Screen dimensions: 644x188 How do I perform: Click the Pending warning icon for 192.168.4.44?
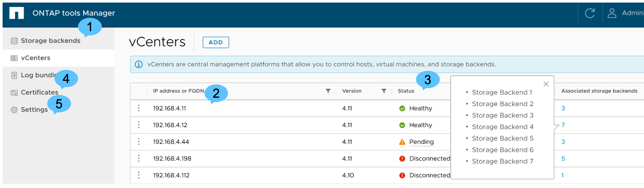402,142
